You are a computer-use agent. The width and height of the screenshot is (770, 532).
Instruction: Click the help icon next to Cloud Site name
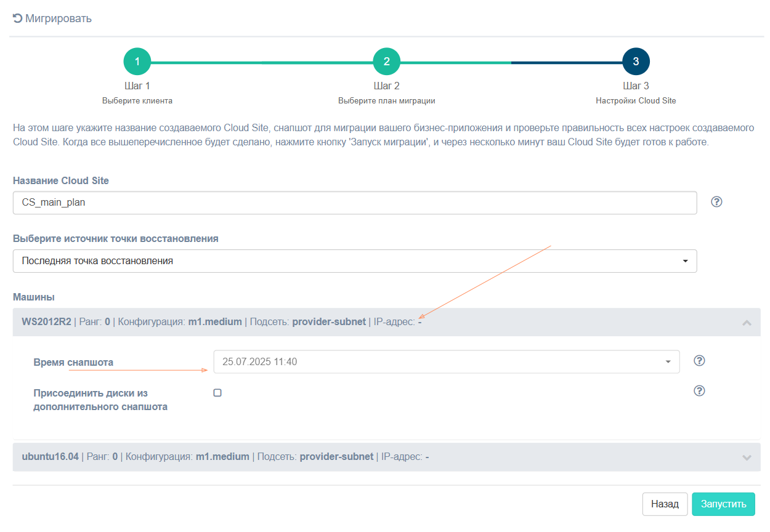tap(716, 202)
